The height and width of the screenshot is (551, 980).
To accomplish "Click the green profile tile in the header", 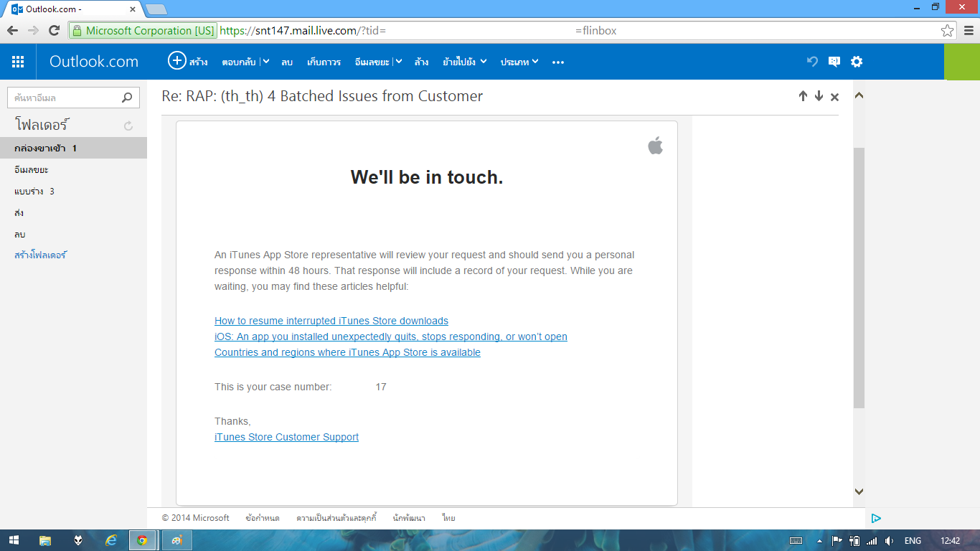I will tap(962, 62).
